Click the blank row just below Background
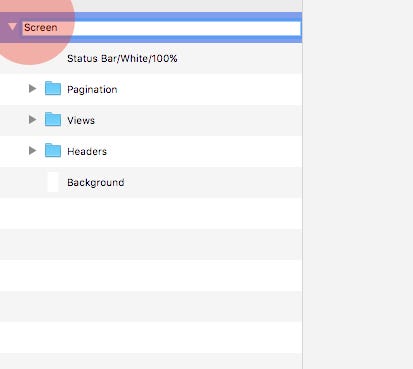The width and height of the screenshot is (413, 369). (151, 213)
